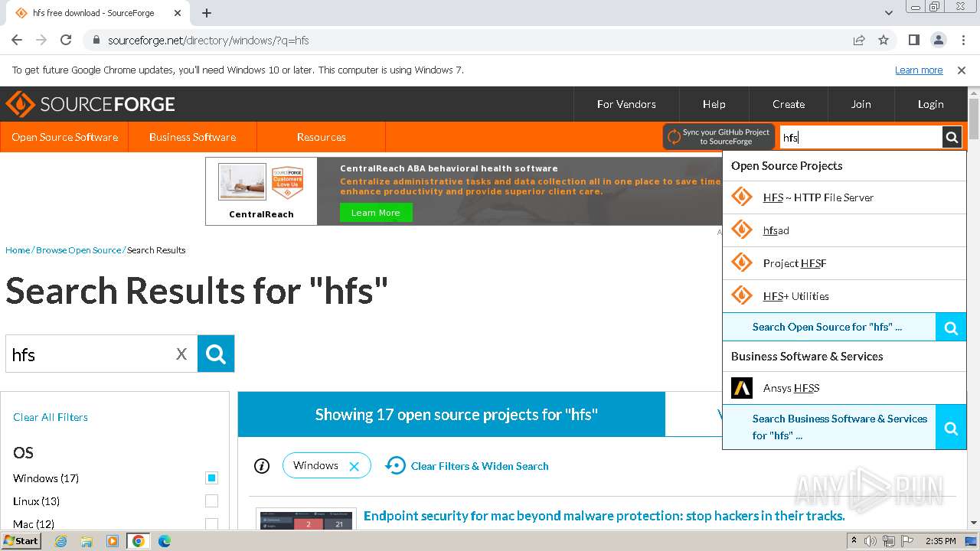Click the info icon next to the Windows filter

(x=262, y=466)
